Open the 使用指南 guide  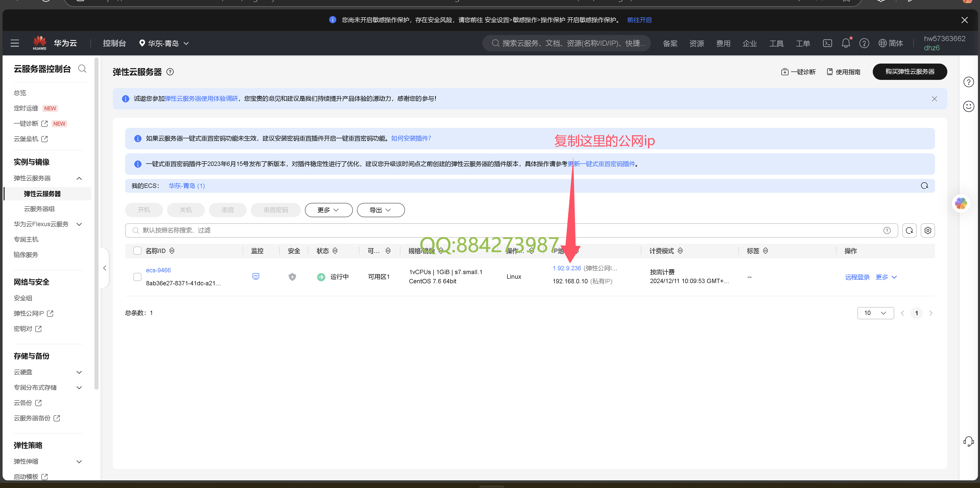click(x=843, y=72)
